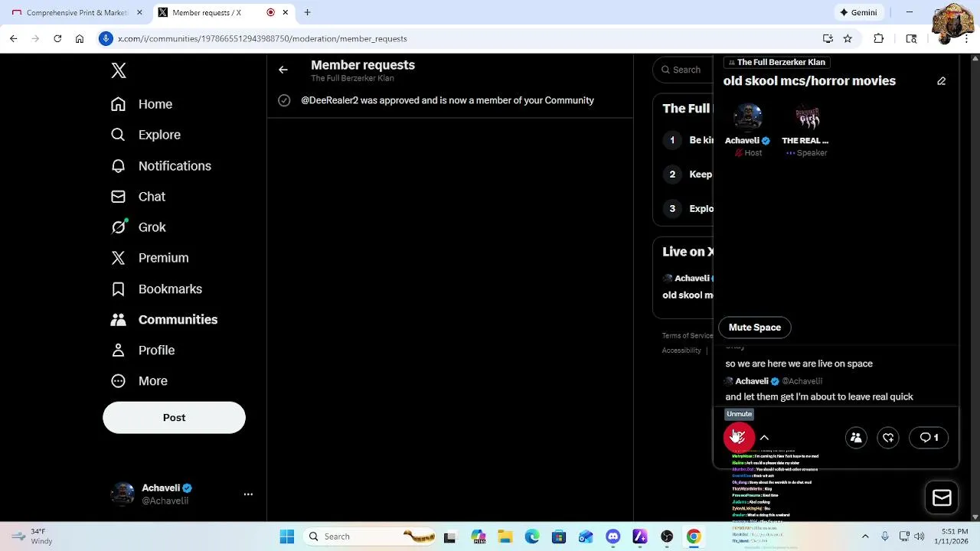The height and width of the screenshot is (551, 980).
Task: Send a heart reaction in Space
Action: [888, 438]
